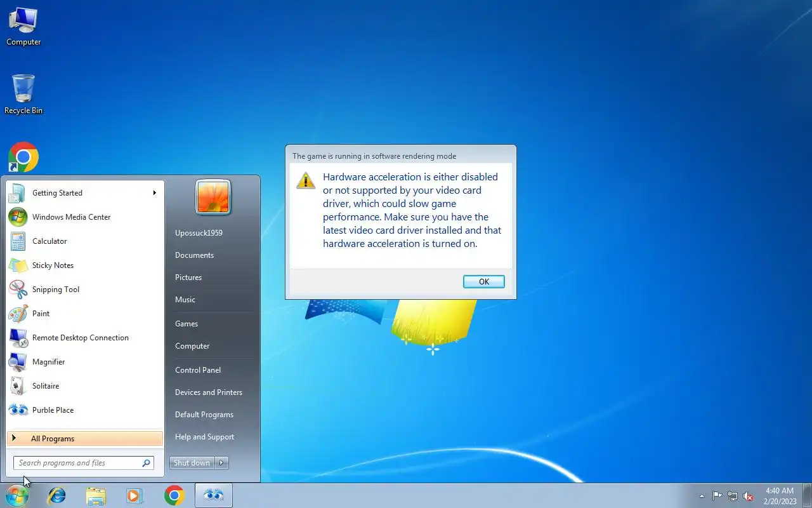The width and height of the screenshot is (812, 508).
Task: Click the dialog title "The game is running in software rendering mode"
Action: (374, 156)
